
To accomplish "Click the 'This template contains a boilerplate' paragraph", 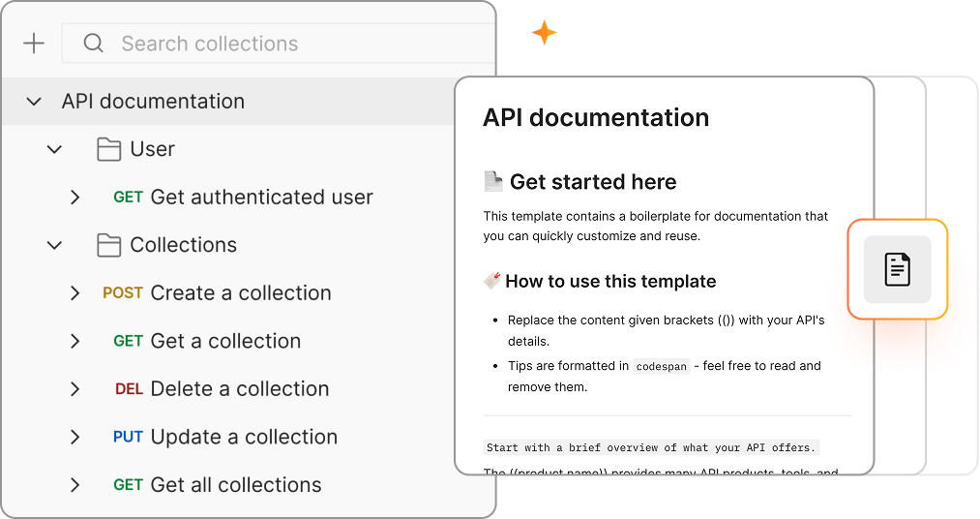I will (x=656, y=227).
